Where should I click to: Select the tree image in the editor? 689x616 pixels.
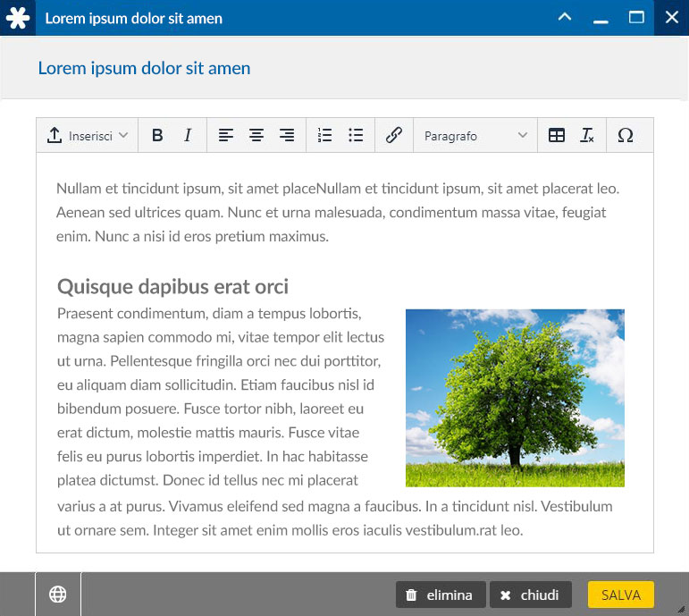point(515,398)
